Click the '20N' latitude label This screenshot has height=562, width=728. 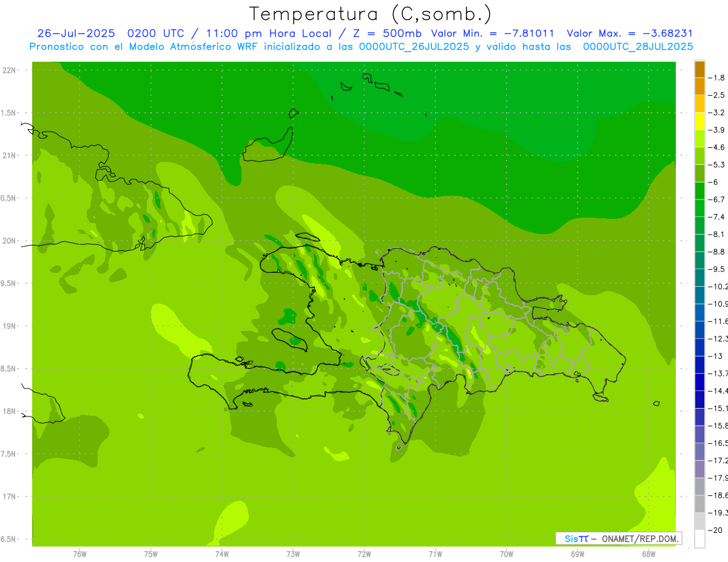coord(9,241)
